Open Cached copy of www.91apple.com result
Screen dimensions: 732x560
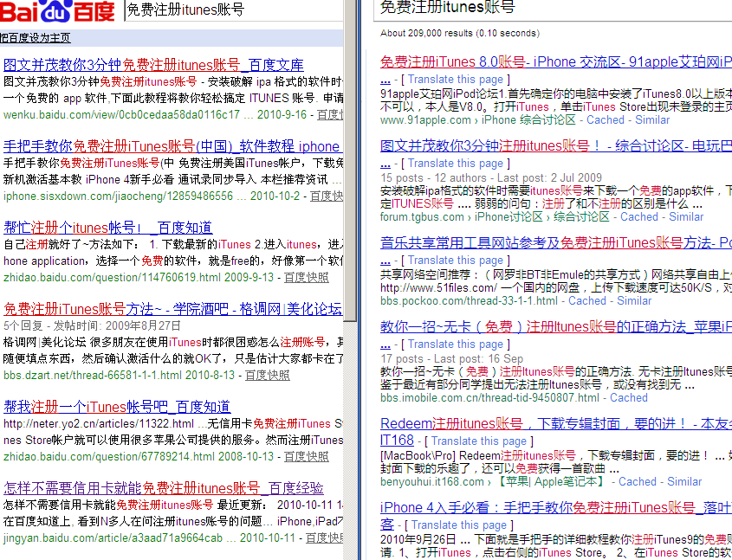point(606,119)
